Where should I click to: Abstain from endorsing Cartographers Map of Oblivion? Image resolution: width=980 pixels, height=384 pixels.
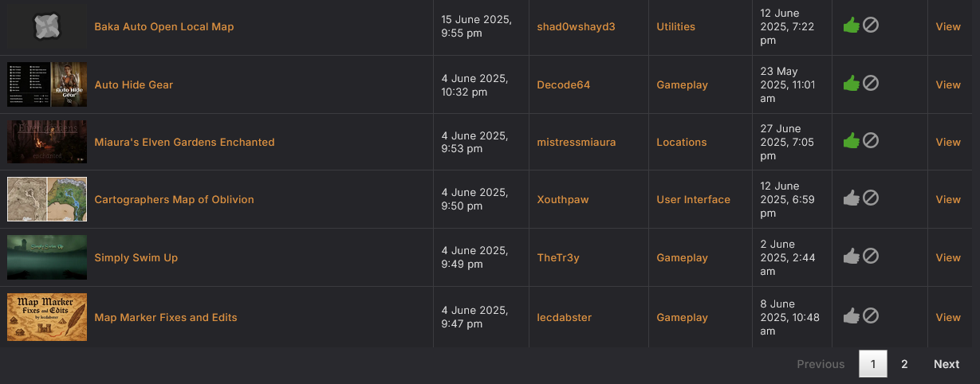point(871,198)
